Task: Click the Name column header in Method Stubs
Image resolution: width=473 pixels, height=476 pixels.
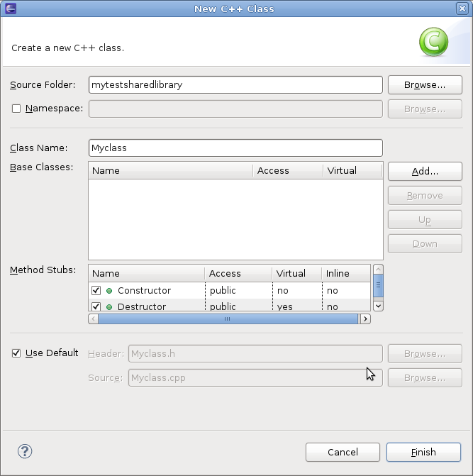Action: 147,273
